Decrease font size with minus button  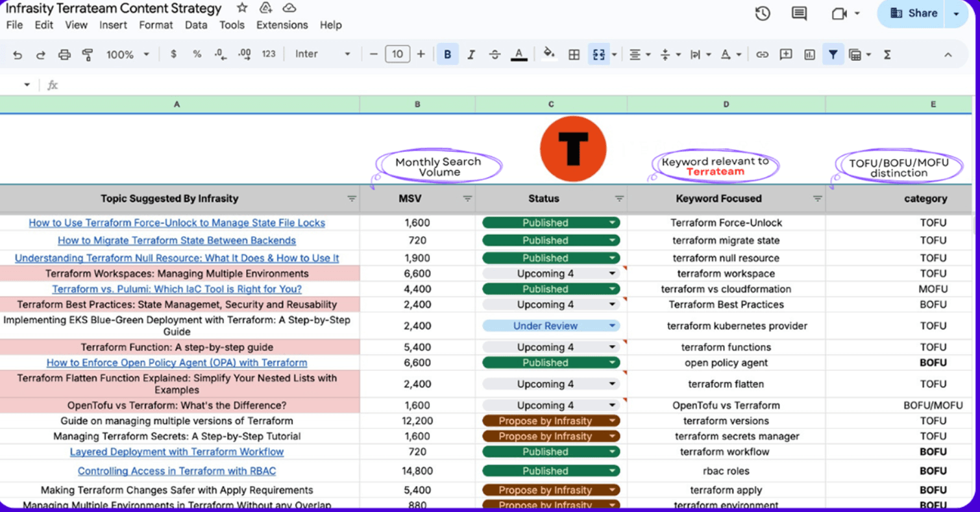(373, 55)
